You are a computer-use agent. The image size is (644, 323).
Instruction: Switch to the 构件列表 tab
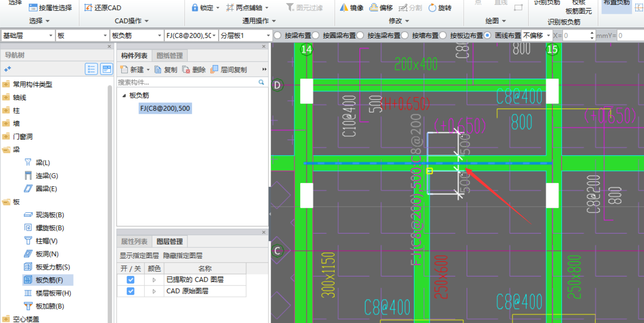pos(134,56)
